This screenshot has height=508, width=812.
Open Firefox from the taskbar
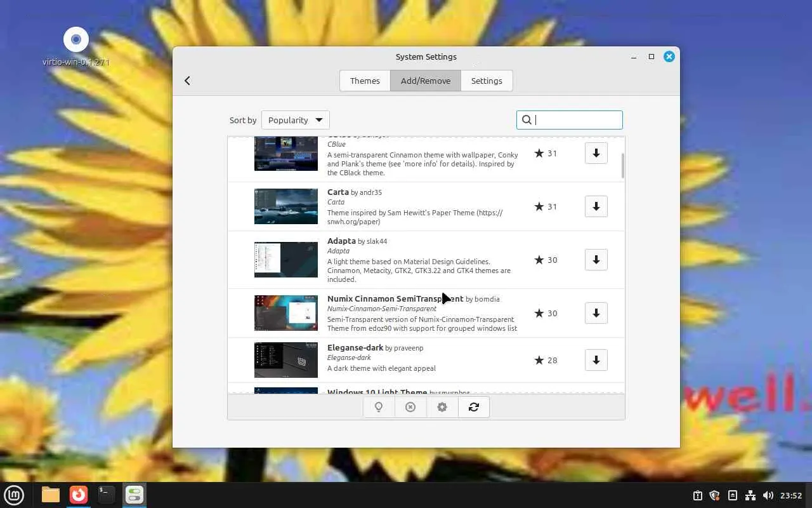tap(79, 495)
